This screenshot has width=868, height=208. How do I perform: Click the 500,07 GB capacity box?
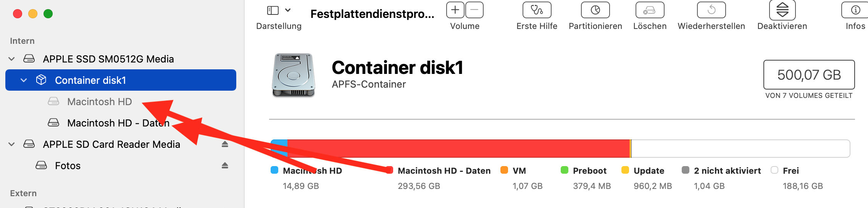pos(809,75)
